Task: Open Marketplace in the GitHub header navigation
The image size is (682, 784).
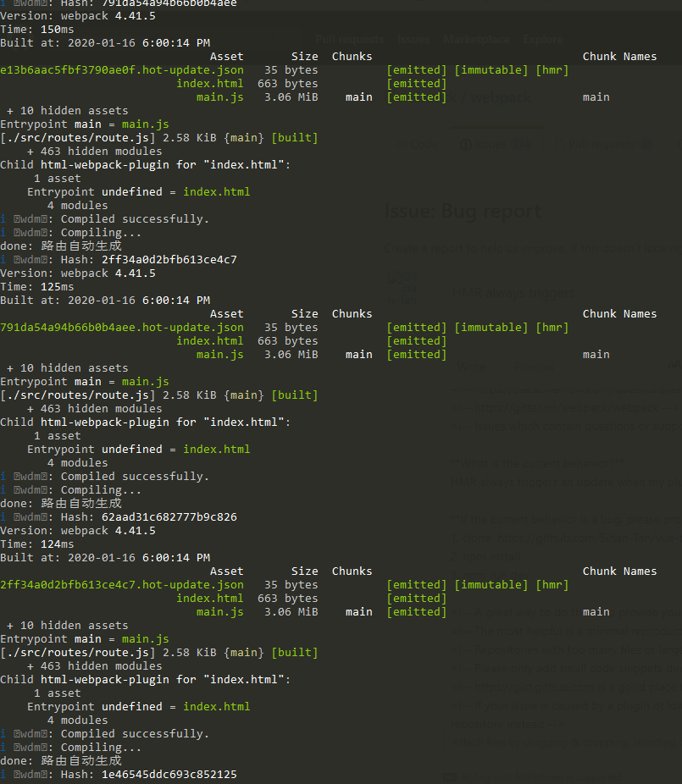Action: pos(476,40)
